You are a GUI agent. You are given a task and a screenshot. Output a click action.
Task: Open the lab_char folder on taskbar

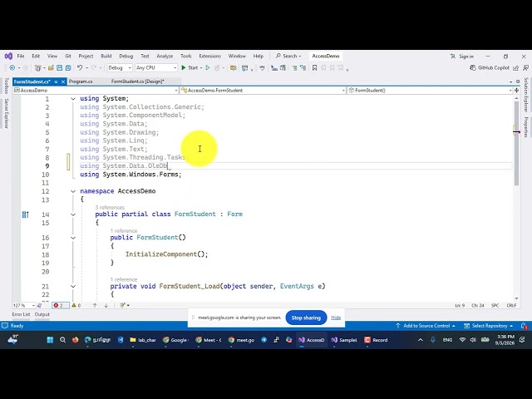point(143,340)
